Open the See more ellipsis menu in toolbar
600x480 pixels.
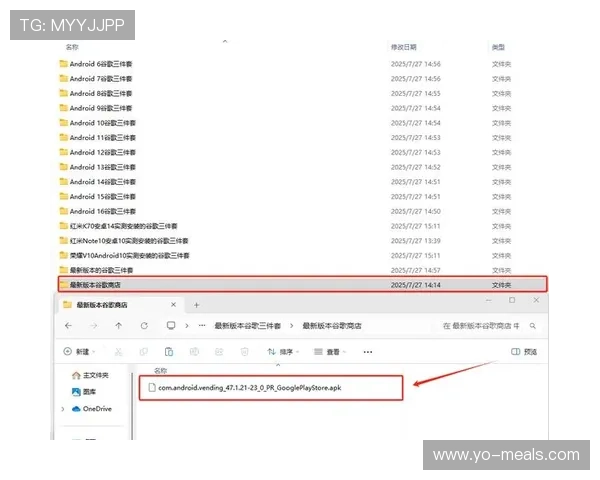click(x=368, y=352)
